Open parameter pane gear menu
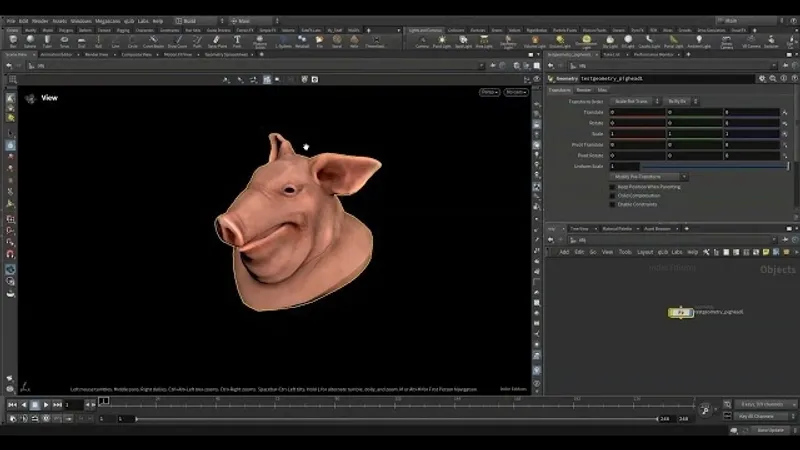The width and height of the screenshot is (800, 450). (x=762, y=79)
